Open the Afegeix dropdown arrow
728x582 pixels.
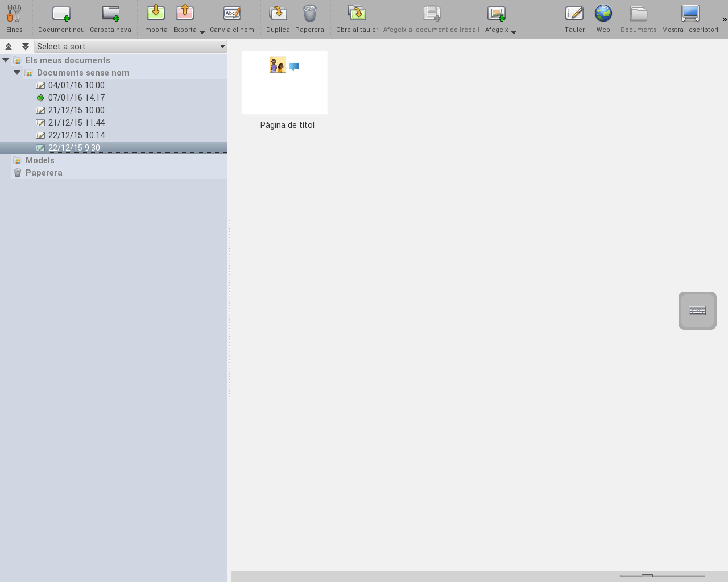coord(514,32)
